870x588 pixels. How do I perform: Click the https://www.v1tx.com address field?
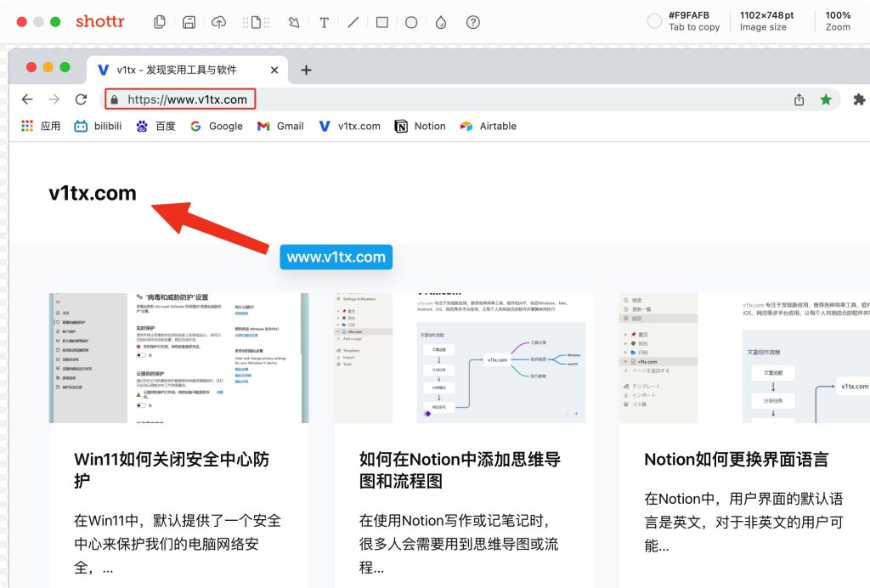point(472,99)
